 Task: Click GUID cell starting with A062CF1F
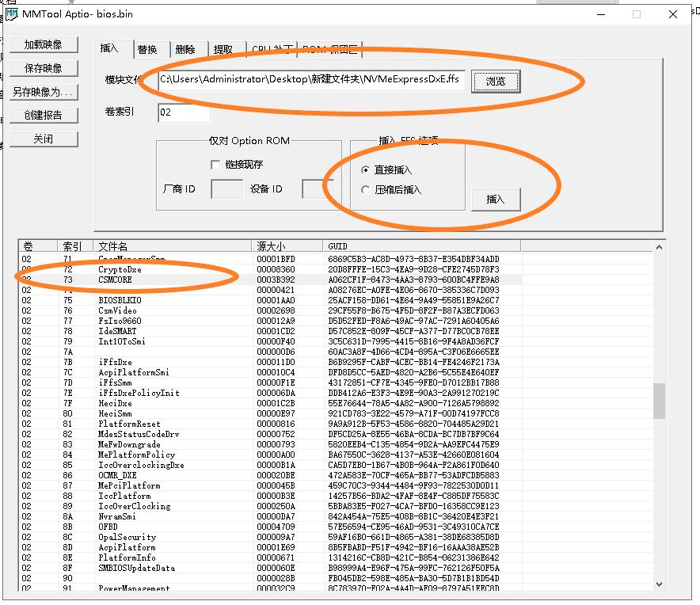click(x=413, y=280)
